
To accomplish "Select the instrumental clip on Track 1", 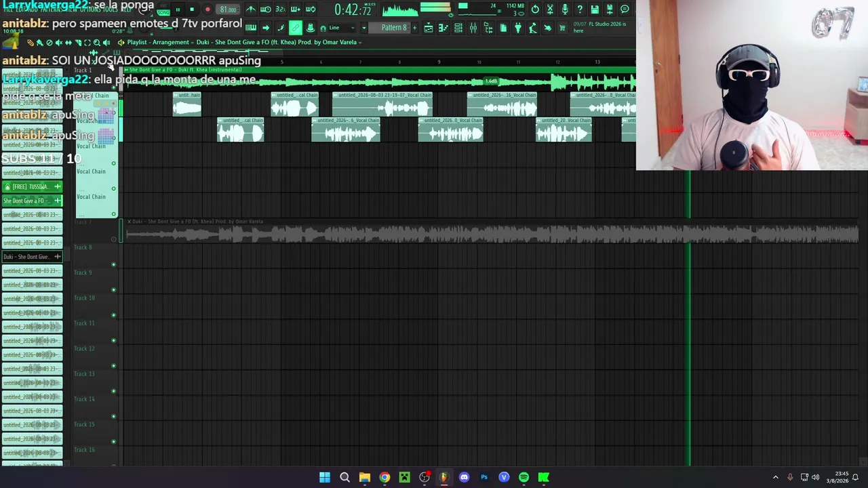I will click(x=380, y=79).
